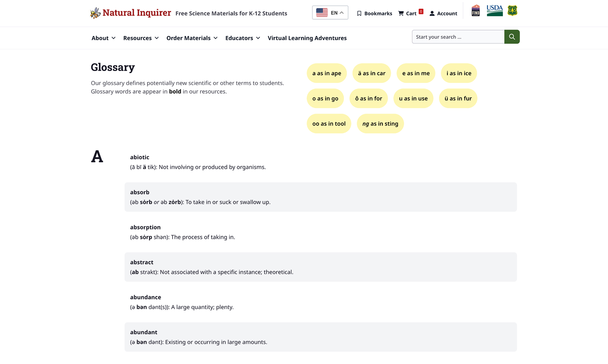Click the Account person icon
The width and height of the screenshot is (608, 364).
432,13
